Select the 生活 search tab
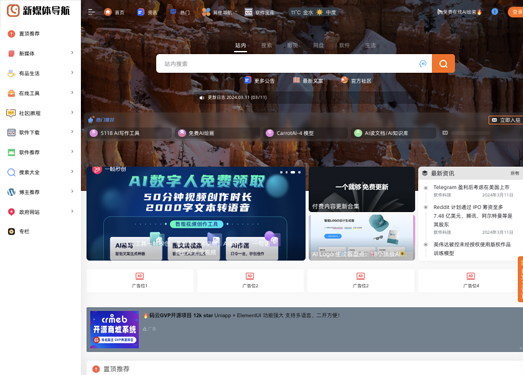523x375 pixels. pyautogui.click(x=370, y=45)
